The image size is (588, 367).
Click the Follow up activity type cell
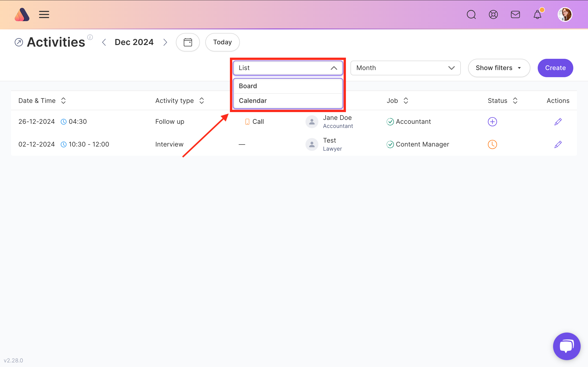pyautogui.click(x=170, y=121)
